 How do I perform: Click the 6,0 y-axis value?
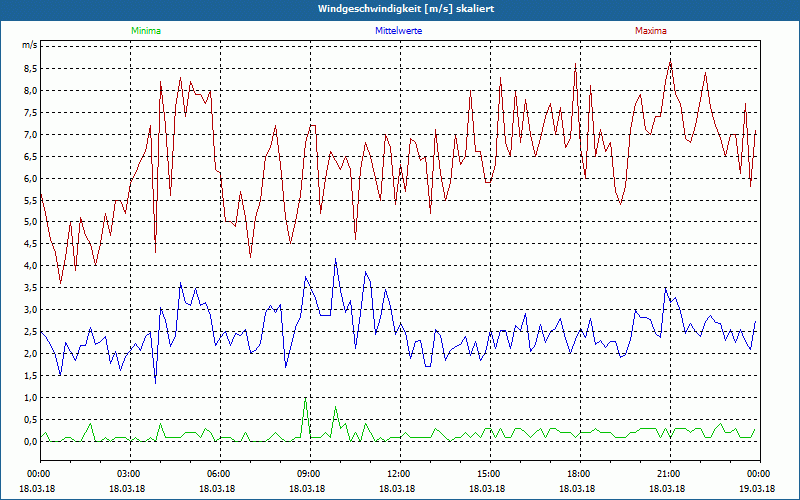click(30, 179)
